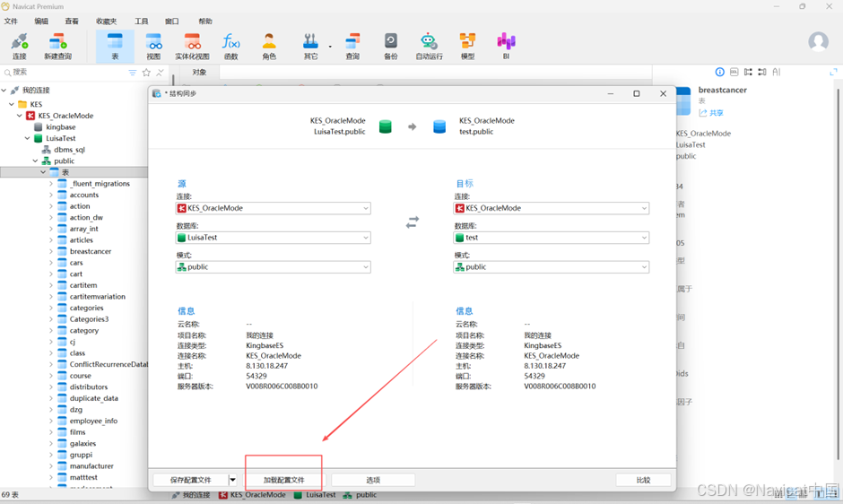This screenshot has width=843, height=504.
Task: Open the View (查看) menu
Action: point(72,21)
